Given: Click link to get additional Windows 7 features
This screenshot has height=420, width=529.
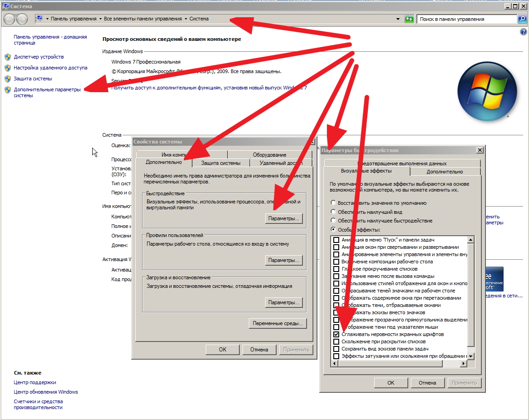Looking at the screenshot, I should click(x=209, y=88).
